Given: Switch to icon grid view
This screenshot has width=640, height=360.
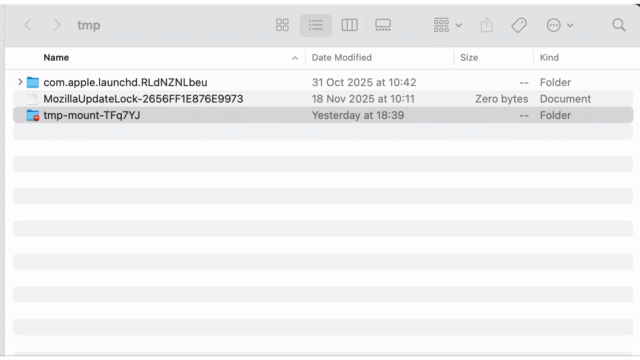Looking at the screenshot, I should 282,25.
